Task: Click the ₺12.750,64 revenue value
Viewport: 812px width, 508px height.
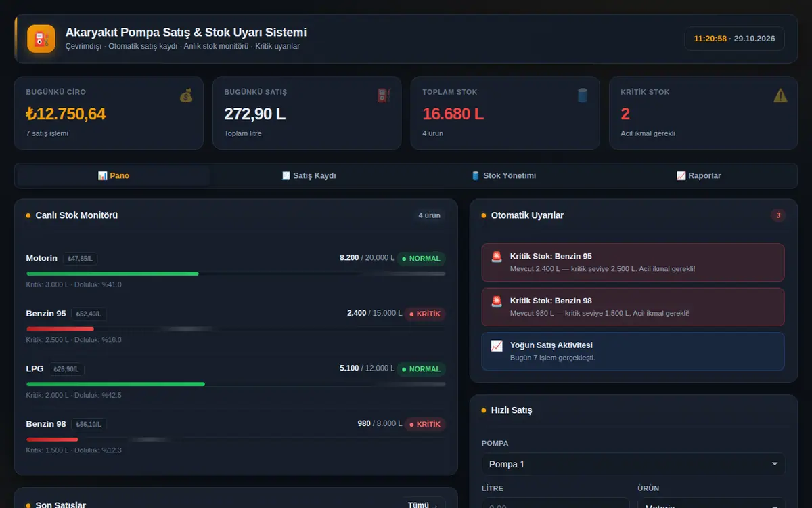Action: 66,114
